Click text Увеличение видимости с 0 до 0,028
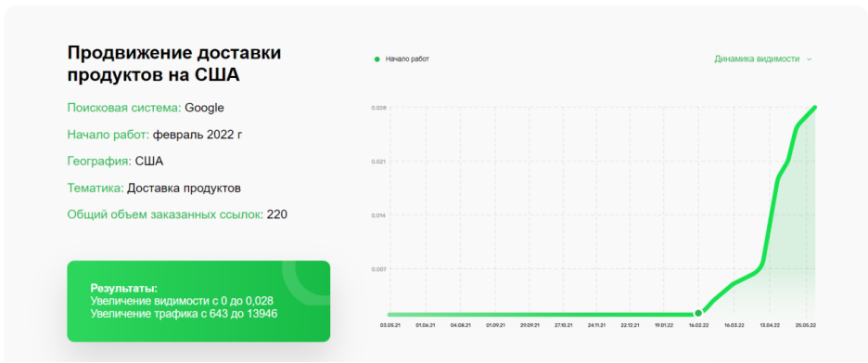The height and width of the screenshot is (363, 868). click(182, 301)
